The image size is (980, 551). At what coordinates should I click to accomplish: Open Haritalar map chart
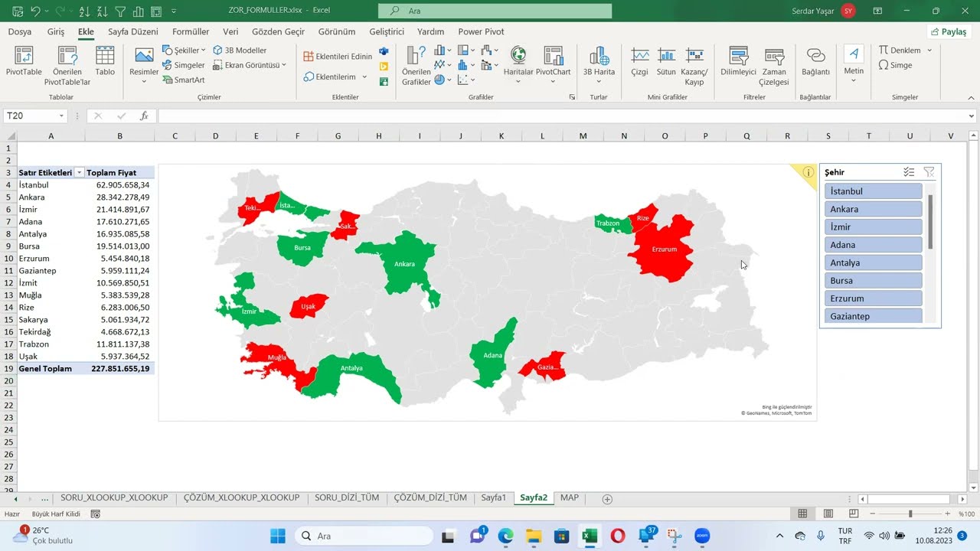(x=518, y=65)
